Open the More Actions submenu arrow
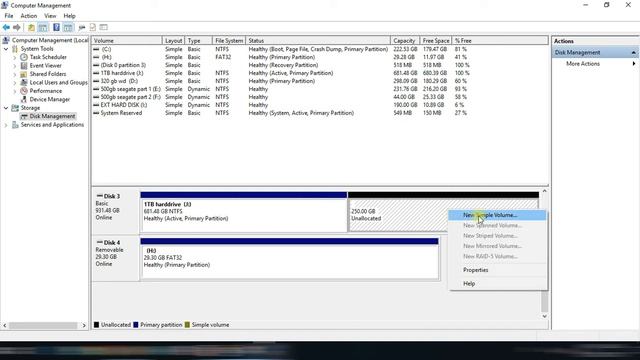640x360 pixels. pos(634,64)
